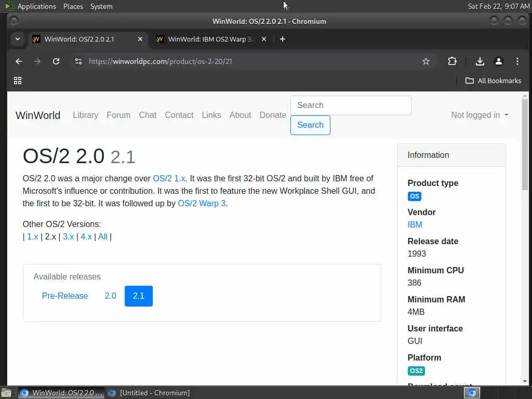Open the Chromium three-dot menu
Viewport: 532px width, 399px height.
[517, 61]
